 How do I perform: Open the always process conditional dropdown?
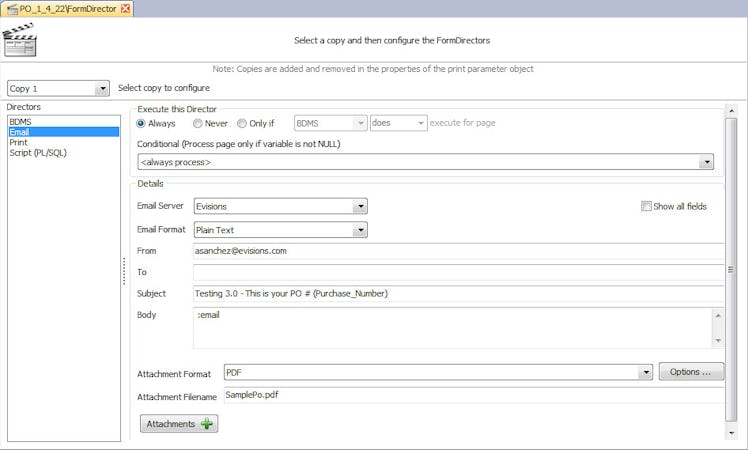(706, 161)
